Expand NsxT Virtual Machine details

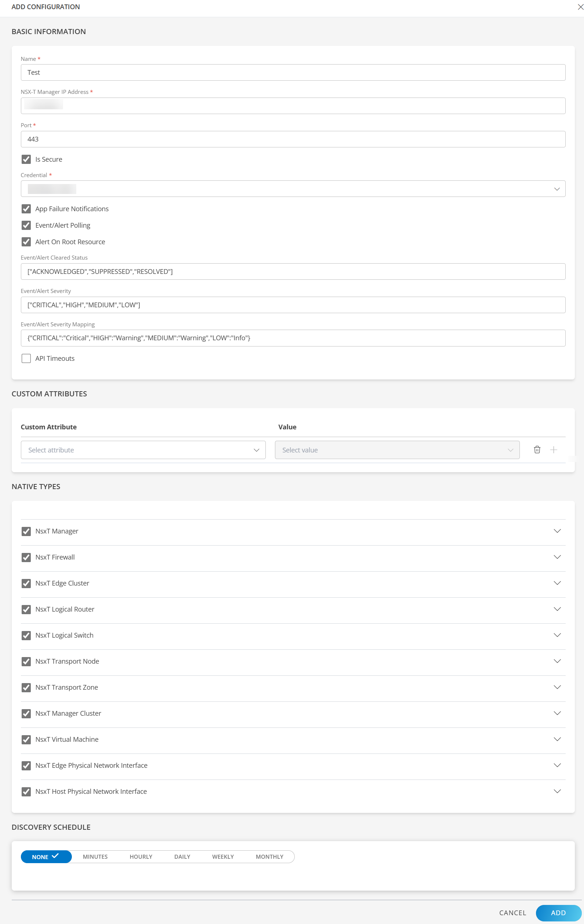(x=557, y=740)
